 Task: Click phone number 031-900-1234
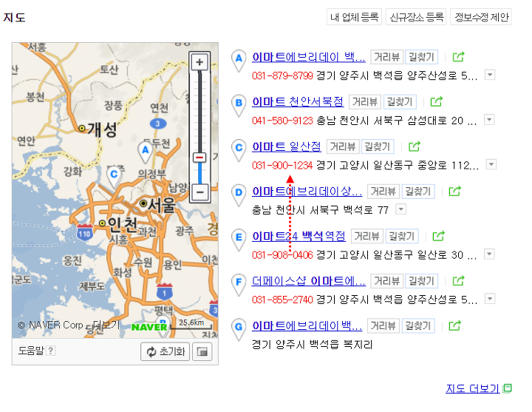point(282,166)
